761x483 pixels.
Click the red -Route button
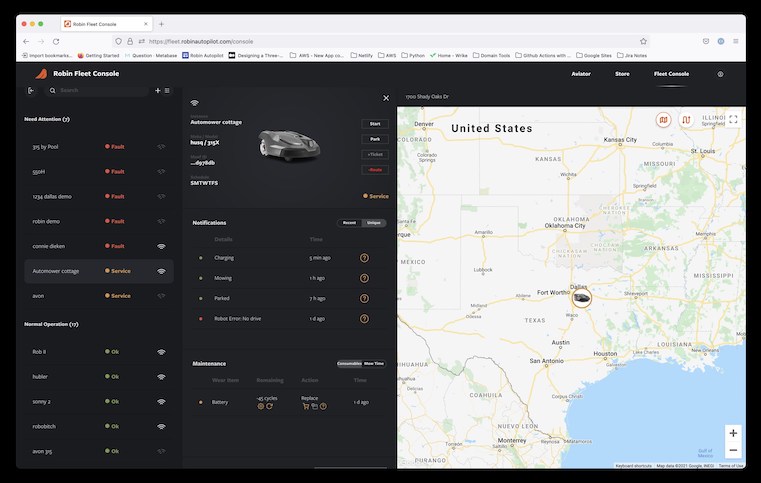375,170
